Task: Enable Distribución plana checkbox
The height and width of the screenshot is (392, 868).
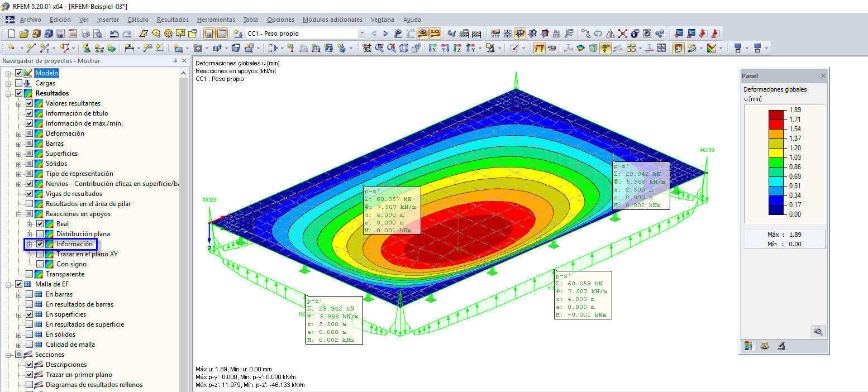Action: (40, 234)
